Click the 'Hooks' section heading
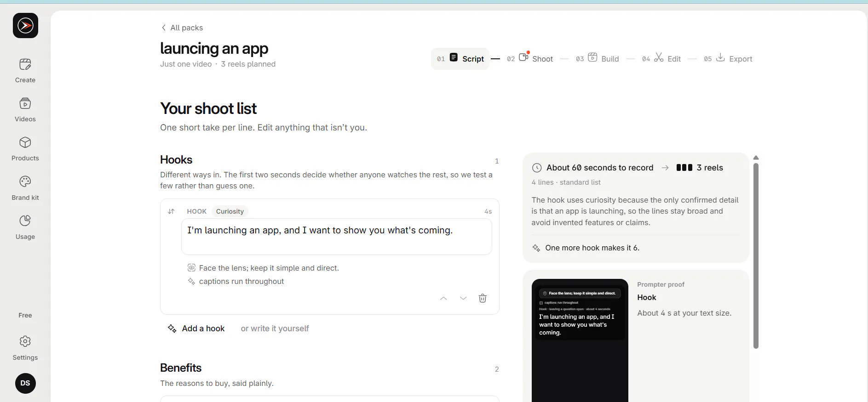868x402 pixels. click(176, 159)
